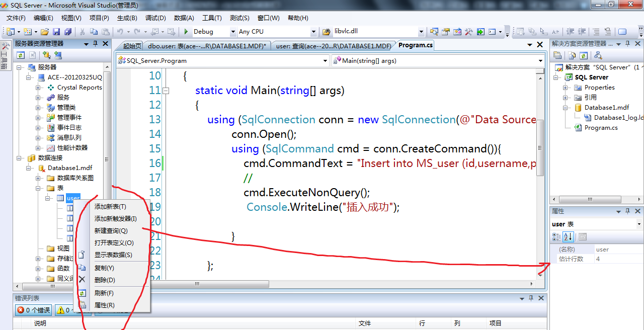Choose 删除(D) from the context menu
This screenshot has width=644, height=330.
coord(112,280)
